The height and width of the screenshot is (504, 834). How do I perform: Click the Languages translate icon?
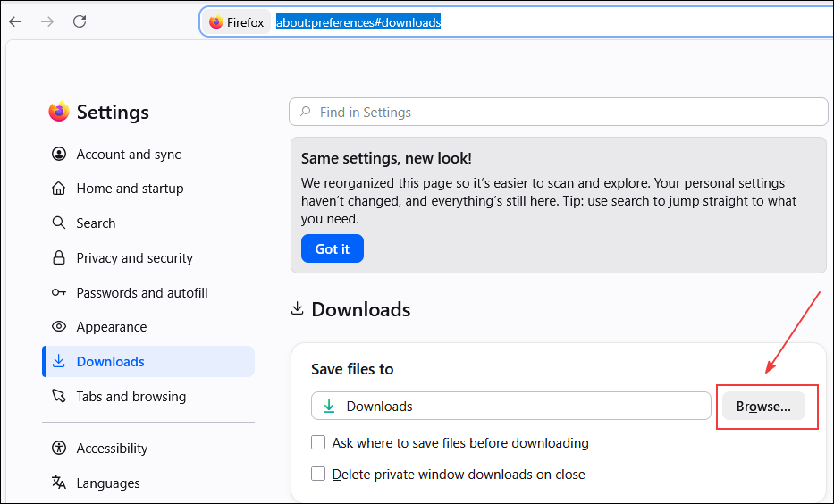[58, 483]
